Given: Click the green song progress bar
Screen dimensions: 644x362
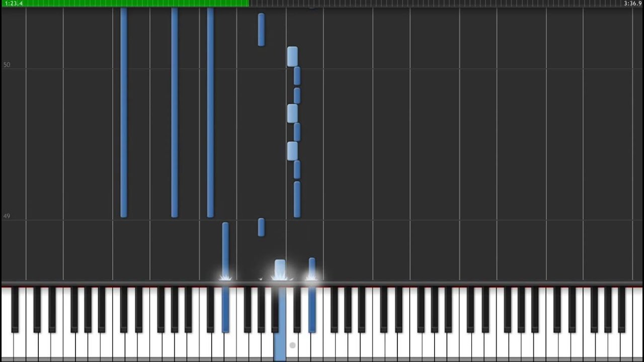Looking at the screenshot, I should click(x=125, y=3).
